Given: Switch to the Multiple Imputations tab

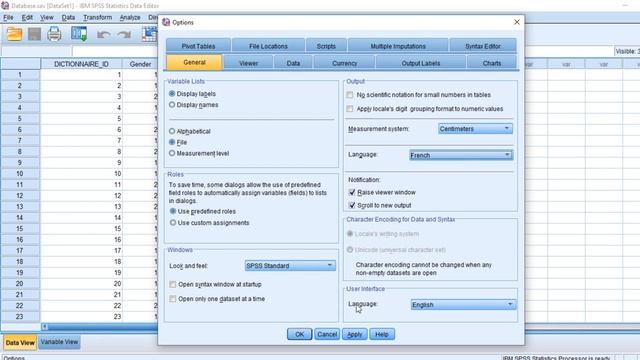Looking at the screenshot, I should pyautogui.click(x=398, y=46).
